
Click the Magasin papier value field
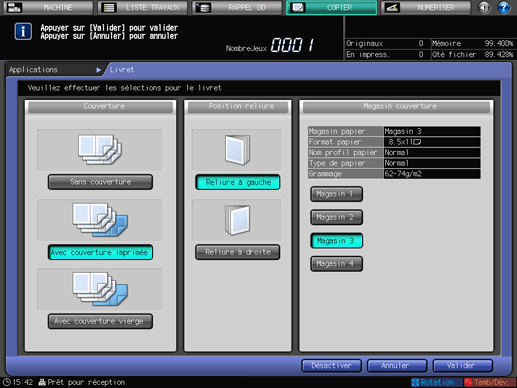(x=432, y=131)
